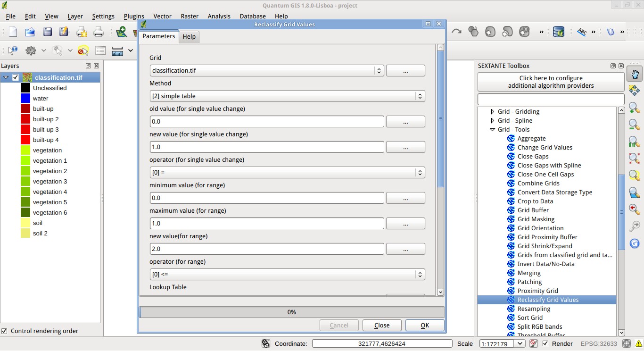Image resolution: width=644 pixels, height=351 pixels.
Task: Click configure additional algorithm providers
Action: coord(551,81)
